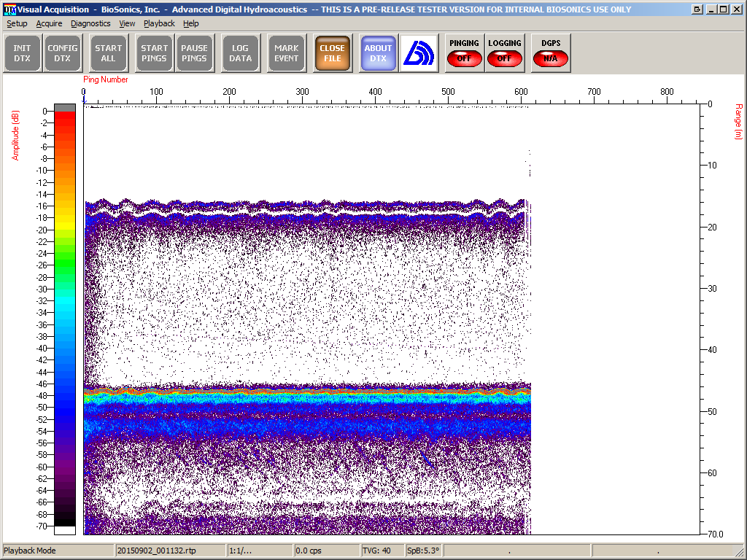
Task: Click the -70 label on the amplitude scale
Action: coord(42,526)
